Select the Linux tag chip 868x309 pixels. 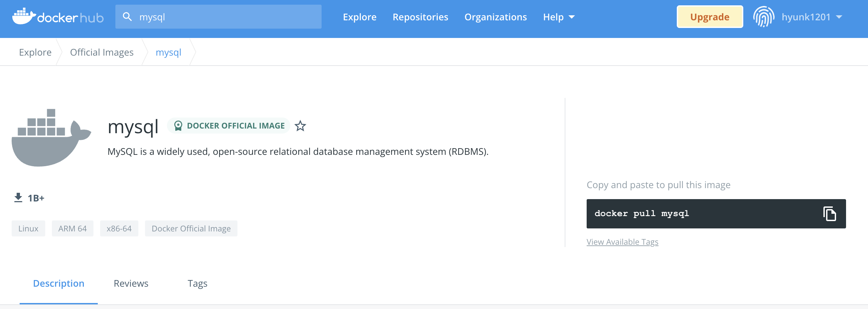click(28, 228)
